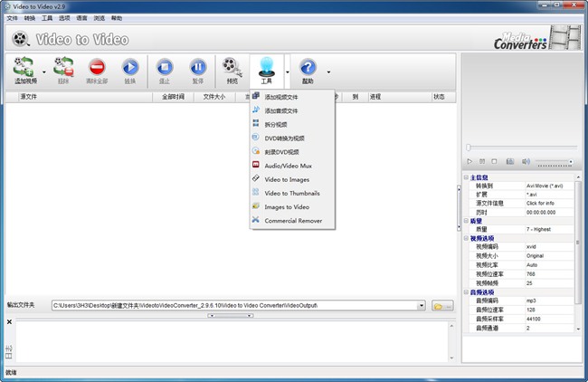Click the 工具 tools toolbar button
588x382 pixels.
(267, 71)
